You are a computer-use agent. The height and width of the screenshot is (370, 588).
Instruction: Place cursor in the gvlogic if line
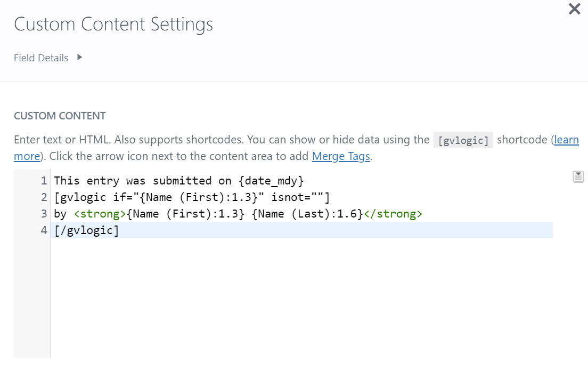(192, 197)
